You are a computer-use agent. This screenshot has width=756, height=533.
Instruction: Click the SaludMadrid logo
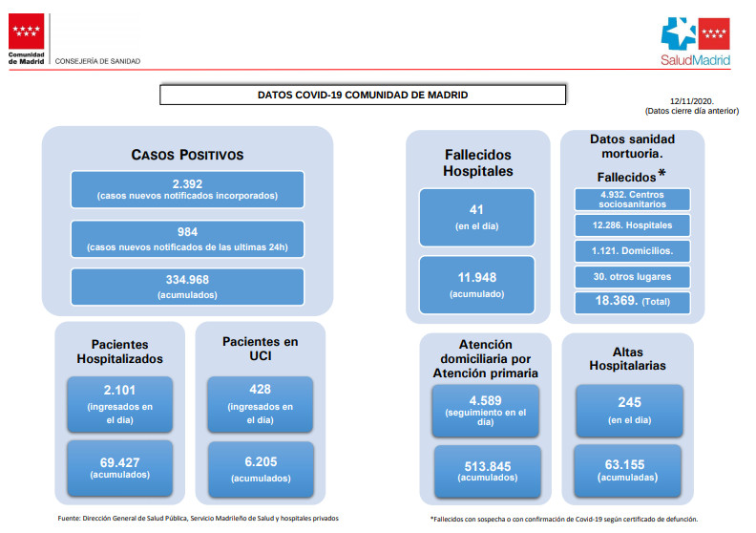695,41
